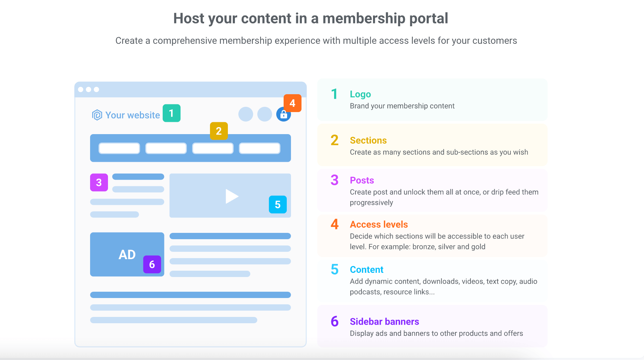Click 'Brand your membership content' text
Screen dimensions: 644x360
click(x=402, y=106)
